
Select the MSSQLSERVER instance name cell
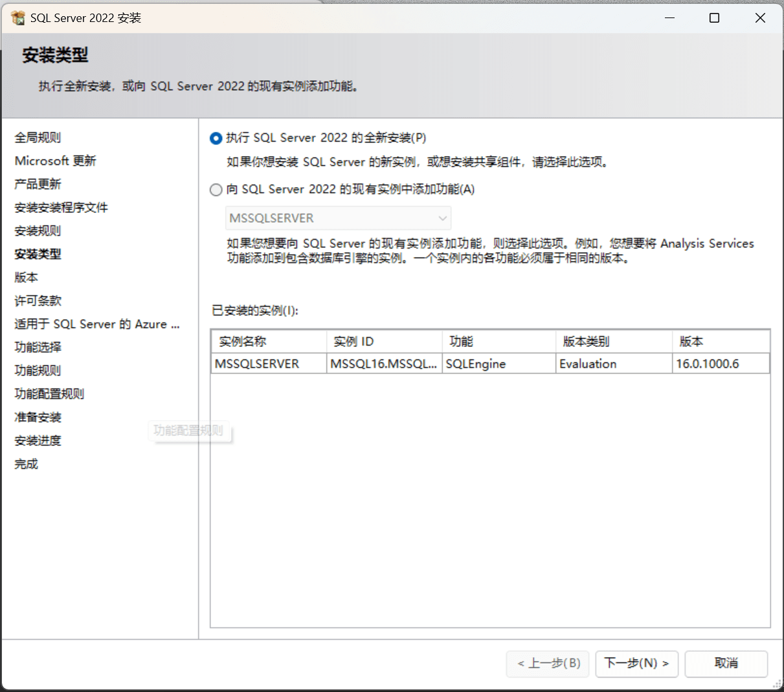[269, 364]
